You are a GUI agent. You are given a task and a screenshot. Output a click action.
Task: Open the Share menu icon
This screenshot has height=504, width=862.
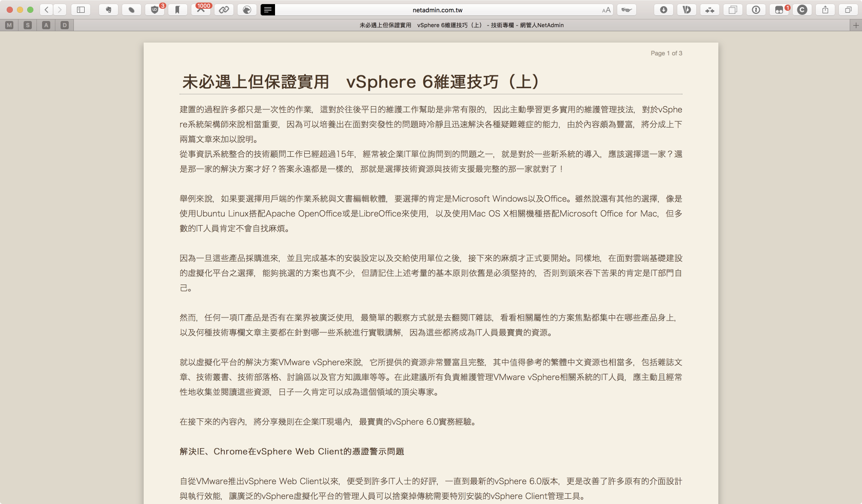[x=825, y=10]
